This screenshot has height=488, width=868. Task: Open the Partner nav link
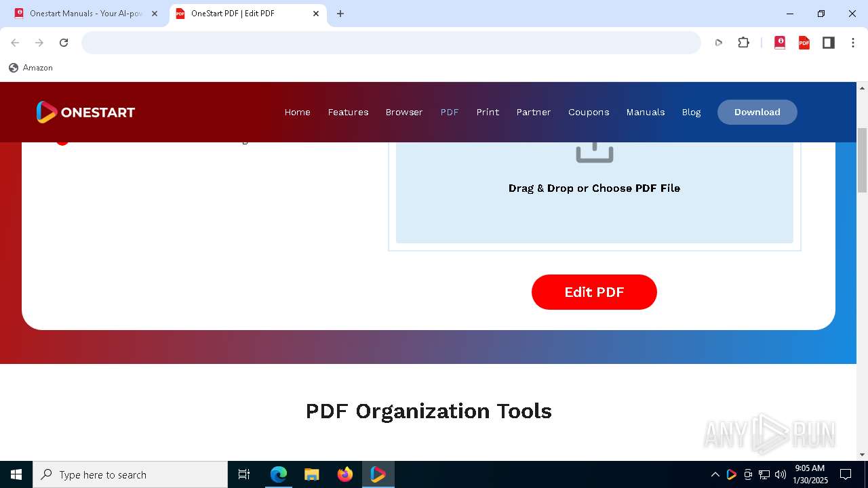coord(534,112)
